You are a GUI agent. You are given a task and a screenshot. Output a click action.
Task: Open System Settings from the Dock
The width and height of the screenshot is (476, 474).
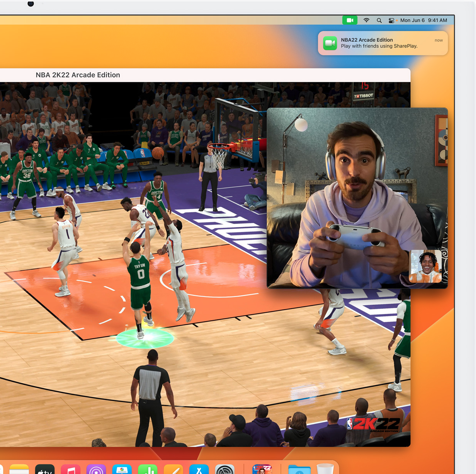click(225, 469)
